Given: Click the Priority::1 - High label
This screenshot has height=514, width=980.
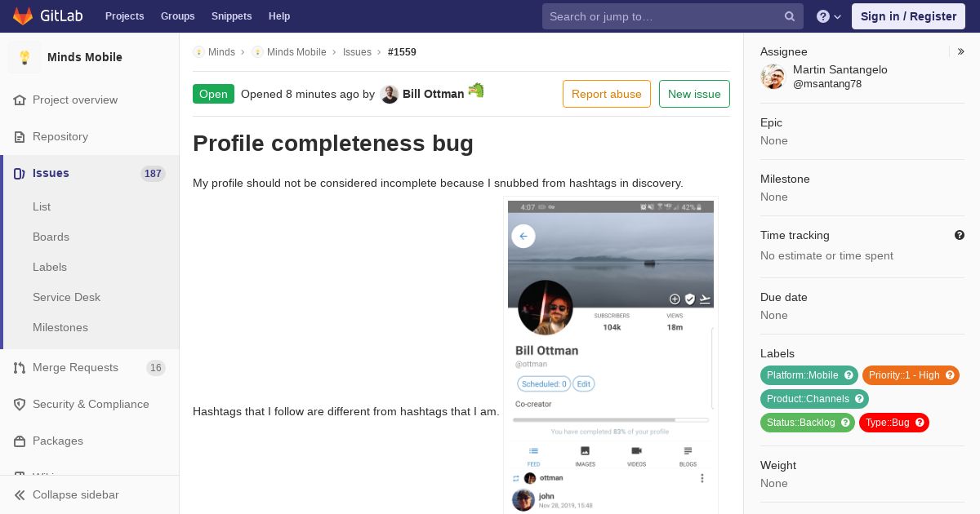Looking at the screenshot, I should (904, 375).
